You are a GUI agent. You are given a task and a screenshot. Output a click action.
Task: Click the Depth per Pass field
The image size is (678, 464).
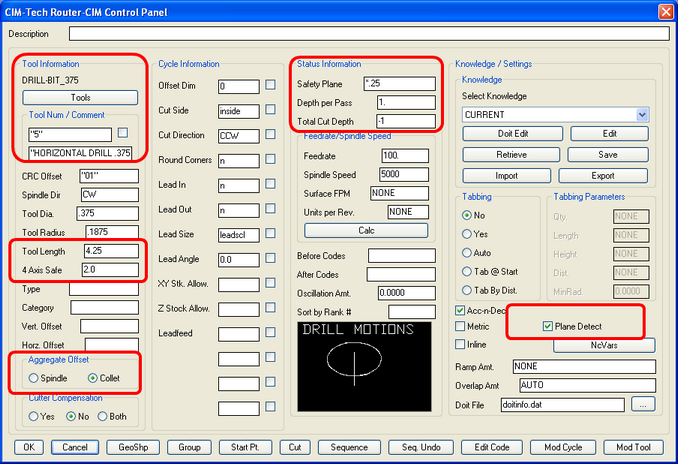click(x=406, y=102)
